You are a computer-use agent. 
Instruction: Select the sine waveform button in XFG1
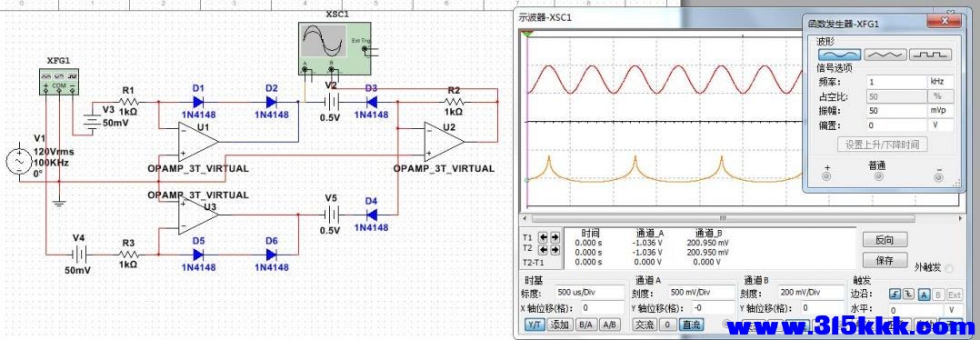839,55
